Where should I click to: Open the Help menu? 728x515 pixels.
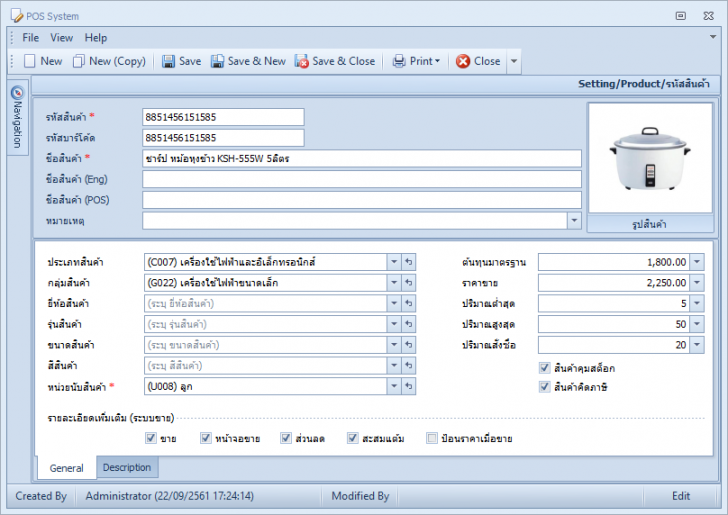click(96, 38)
